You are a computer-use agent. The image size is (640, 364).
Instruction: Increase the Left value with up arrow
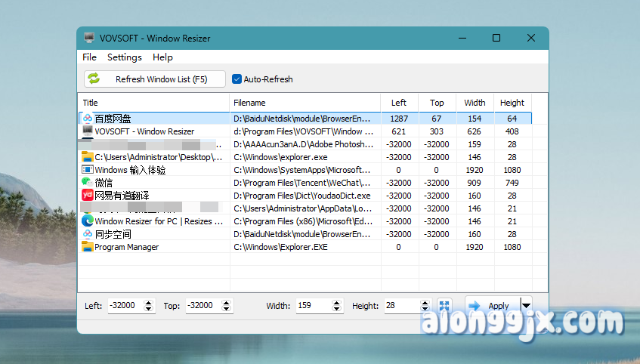pyautogui.click(x=149, y=303)
